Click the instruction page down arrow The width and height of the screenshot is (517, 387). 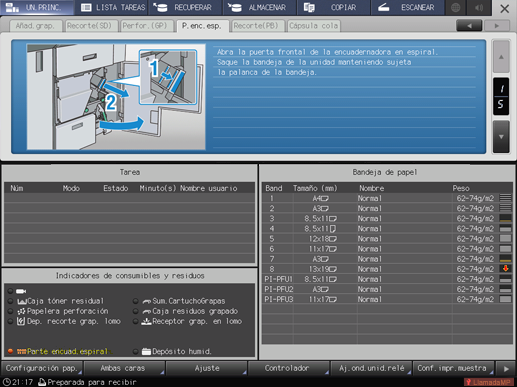click(x=501, y=137)
